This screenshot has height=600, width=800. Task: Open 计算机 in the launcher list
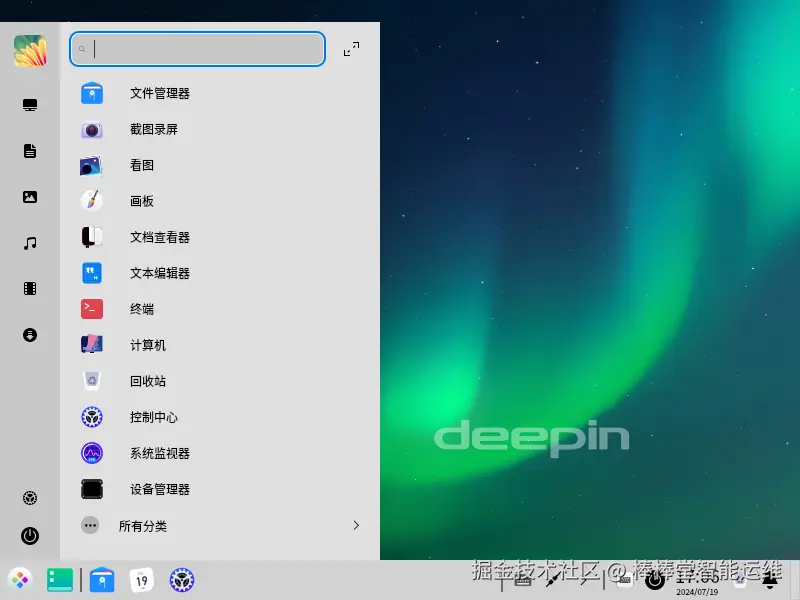[x=219, y=345]
